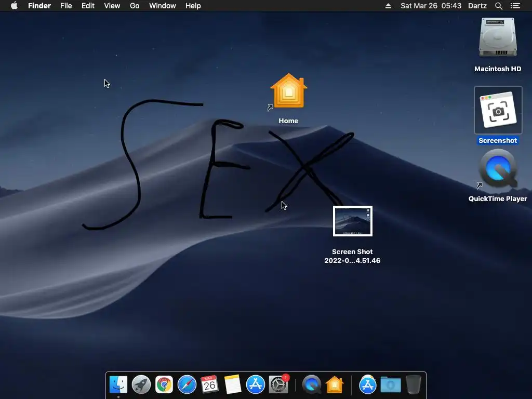The height and width of the screenshot is (399, 532).
Task: Open Calendar showing 26 in Dock
Action: pyautogui.click(x=209, y=384)
